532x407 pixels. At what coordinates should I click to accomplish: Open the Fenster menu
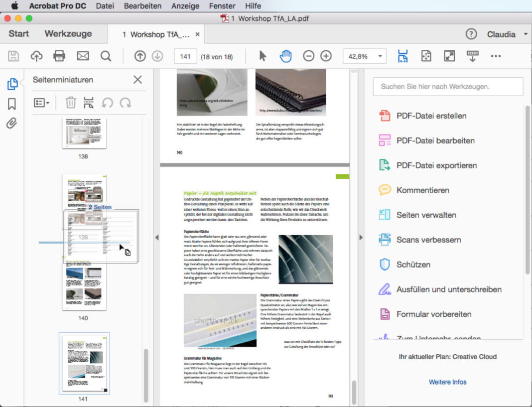[x=222, y=6]
